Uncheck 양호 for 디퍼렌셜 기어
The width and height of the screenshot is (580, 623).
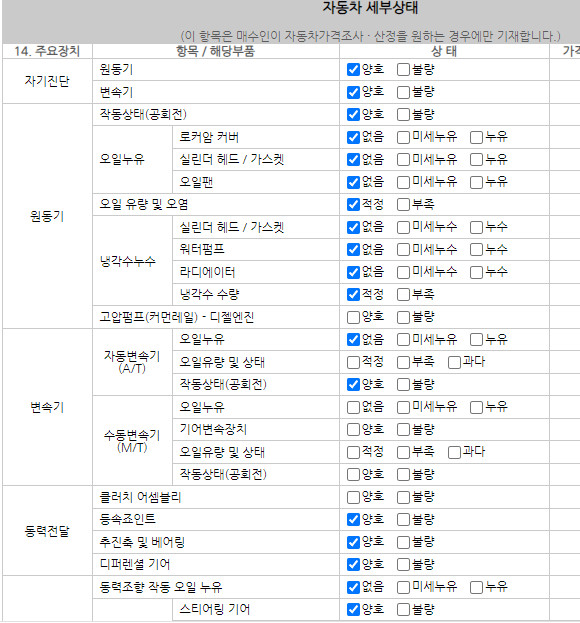point(353,565)
